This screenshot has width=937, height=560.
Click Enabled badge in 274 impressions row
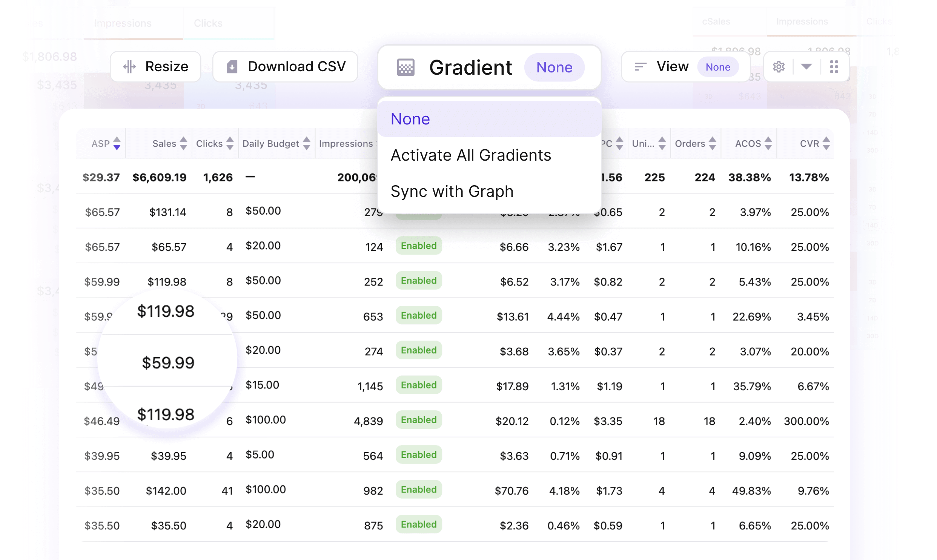click(x=419, y=351)
